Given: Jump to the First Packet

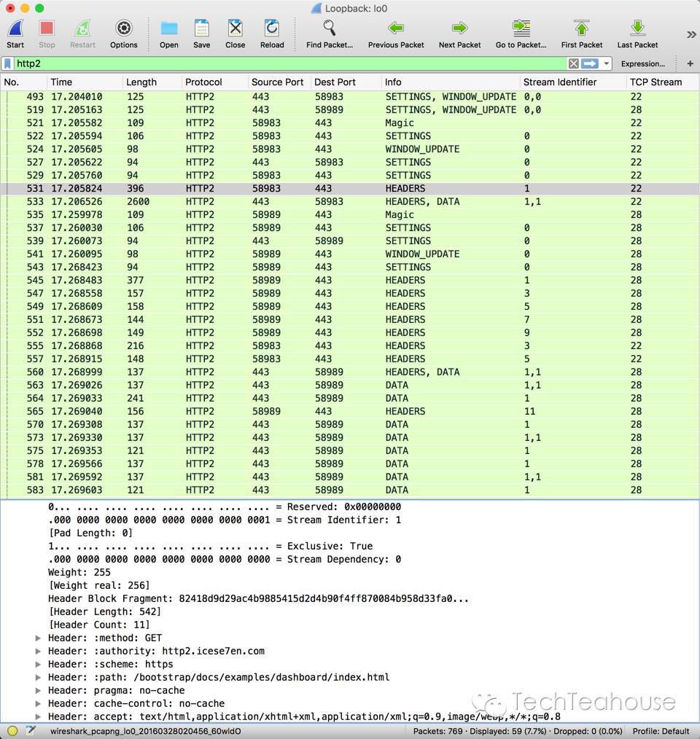Looking at the screenshot, I should click(x=582, y=29).
